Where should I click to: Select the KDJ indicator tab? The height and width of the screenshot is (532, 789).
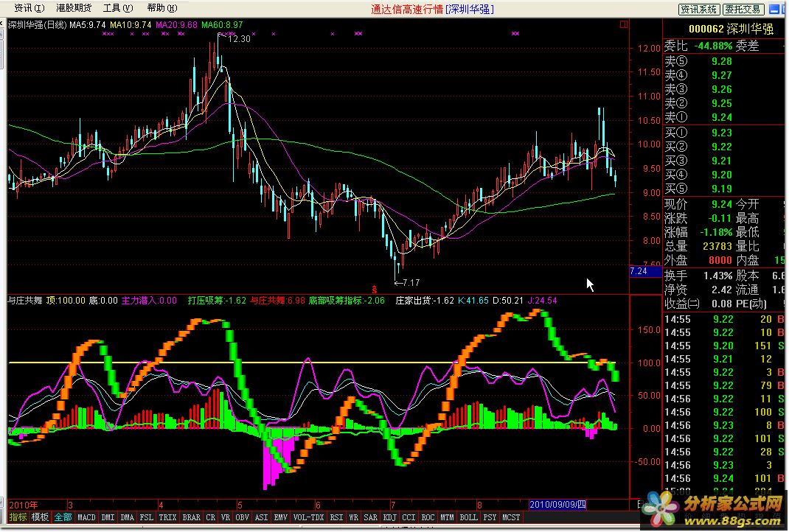click(x=389, y=517)
